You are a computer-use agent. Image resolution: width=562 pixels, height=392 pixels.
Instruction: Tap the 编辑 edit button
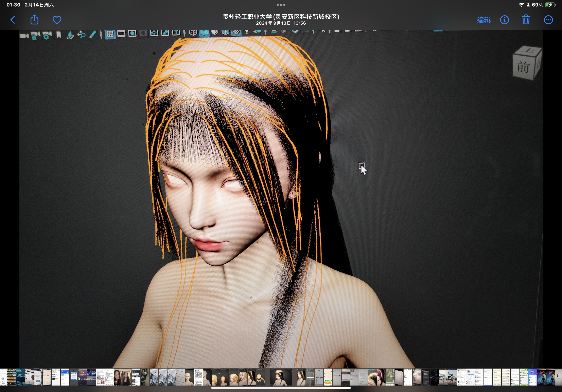point(484,20)
